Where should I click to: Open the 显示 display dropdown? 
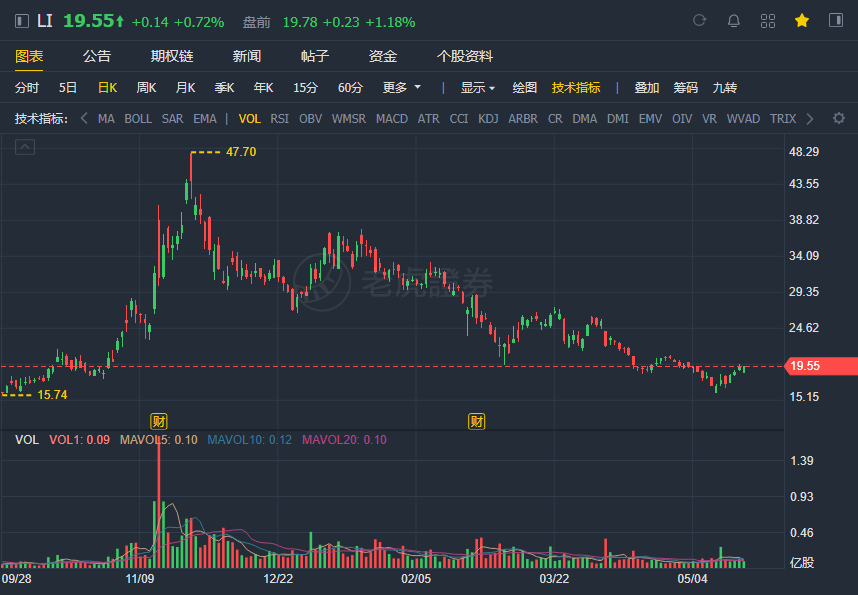(478, 88)
